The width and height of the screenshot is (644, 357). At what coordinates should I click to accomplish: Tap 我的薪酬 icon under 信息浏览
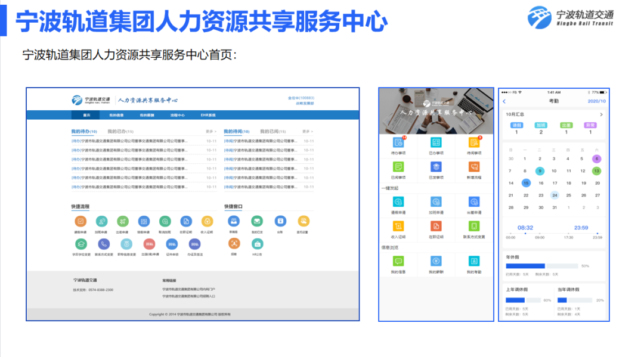436,261
